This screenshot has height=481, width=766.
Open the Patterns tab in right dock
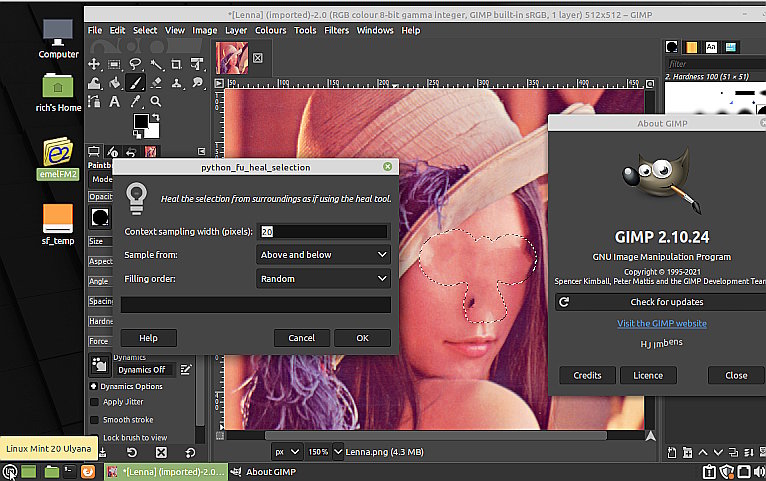tap(691, 47)
